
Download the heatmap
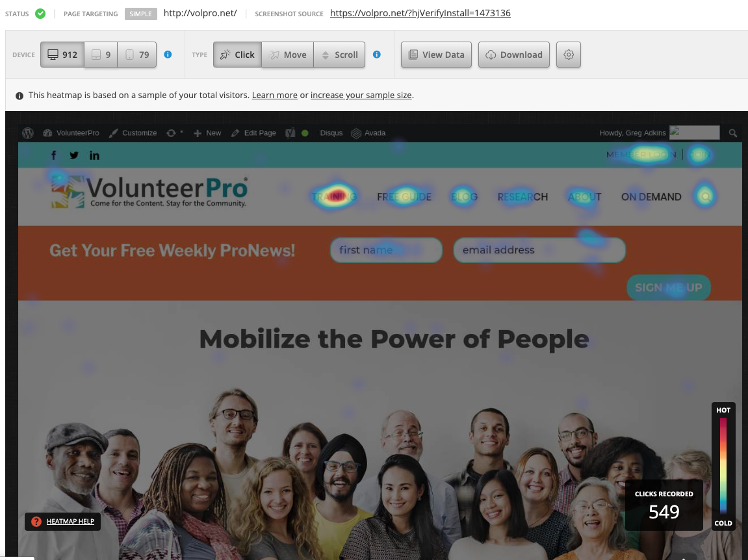tap(514, 55)
